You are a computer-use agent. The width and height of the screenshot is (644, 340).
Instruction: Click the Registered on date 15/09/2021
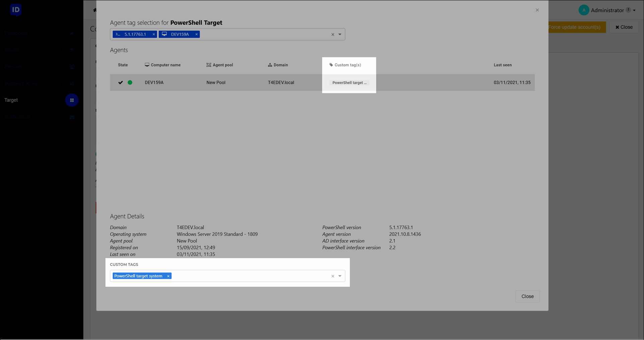tap(196, 248)
